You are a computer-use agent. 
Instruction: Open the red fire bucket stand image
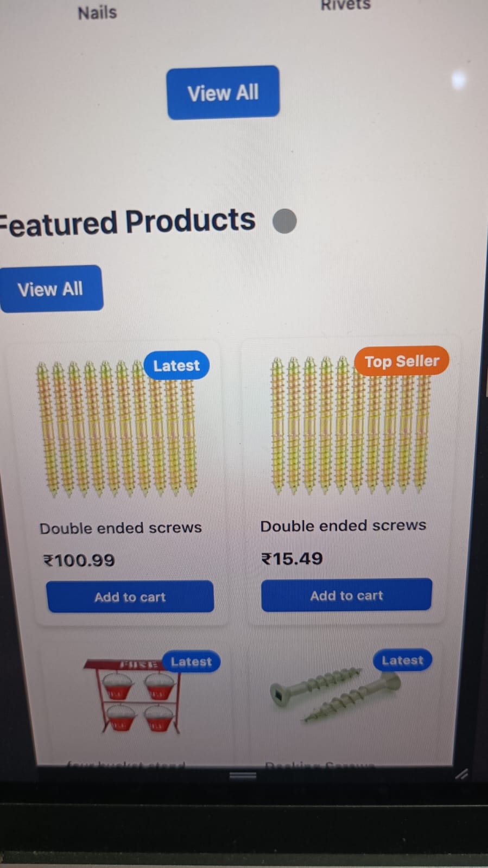[132, 696]
